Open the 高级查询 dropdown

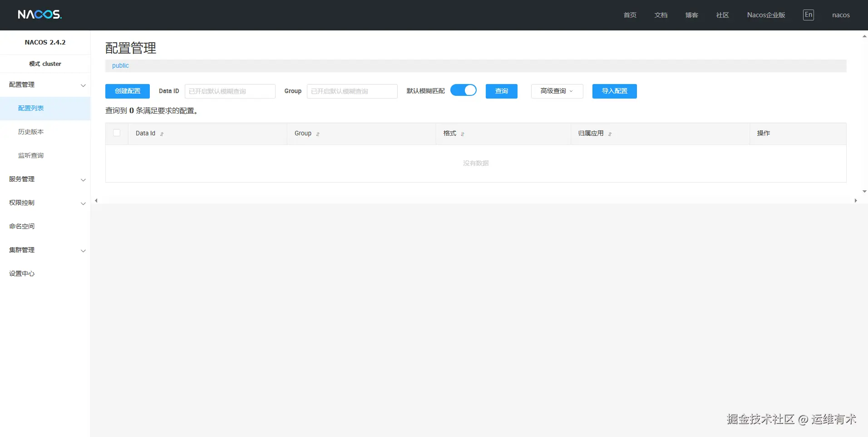[x=556, y=91]
